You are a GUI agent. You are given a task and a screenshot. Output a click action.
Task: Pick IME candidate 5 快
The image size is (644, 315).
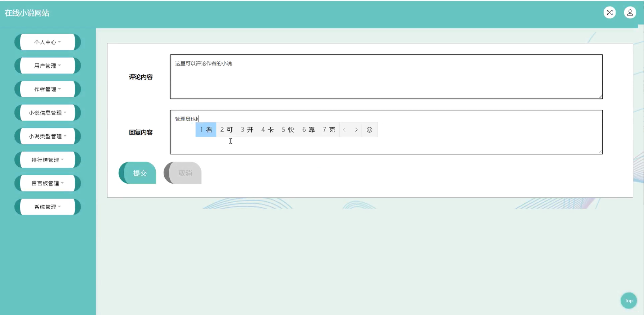click(x=288, y=130)
